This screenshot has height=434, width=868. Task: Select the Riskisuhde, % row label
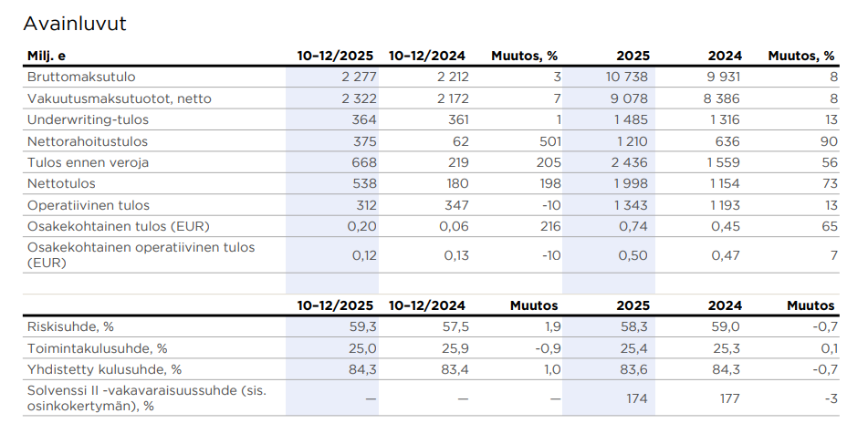coord(70,326)
